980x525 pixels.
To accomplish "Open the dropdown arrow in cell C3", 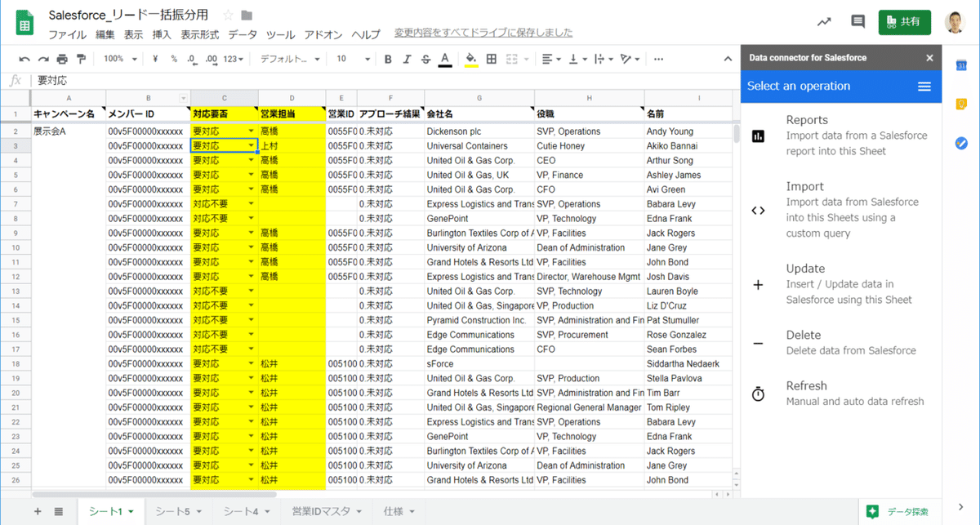I will (x=251, y=145).
